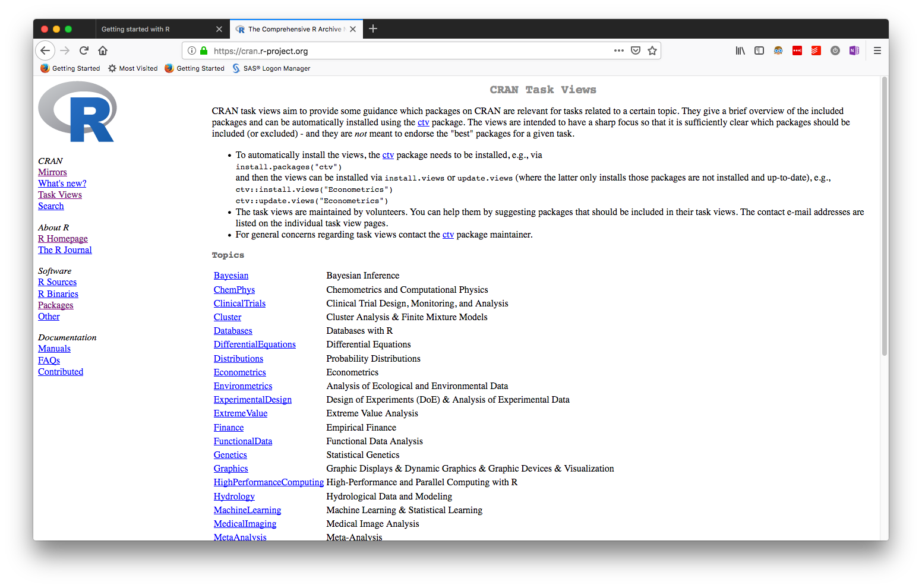The width and height of the screenshot is (922, 588).
Task: Show site information for cran.r-project.org
Action: point(192,50)
